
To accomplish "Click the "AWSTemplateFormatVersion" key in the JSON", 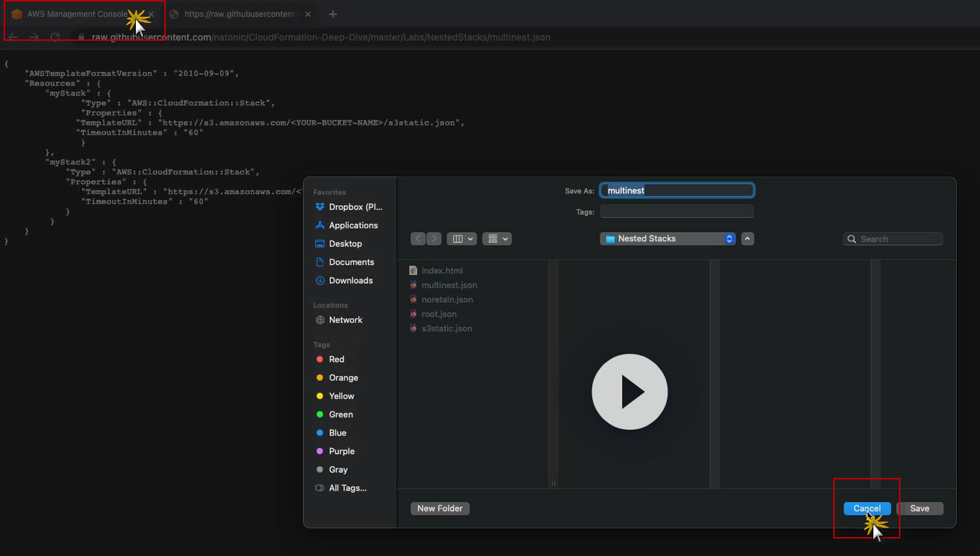I will (x=90, y=74).
